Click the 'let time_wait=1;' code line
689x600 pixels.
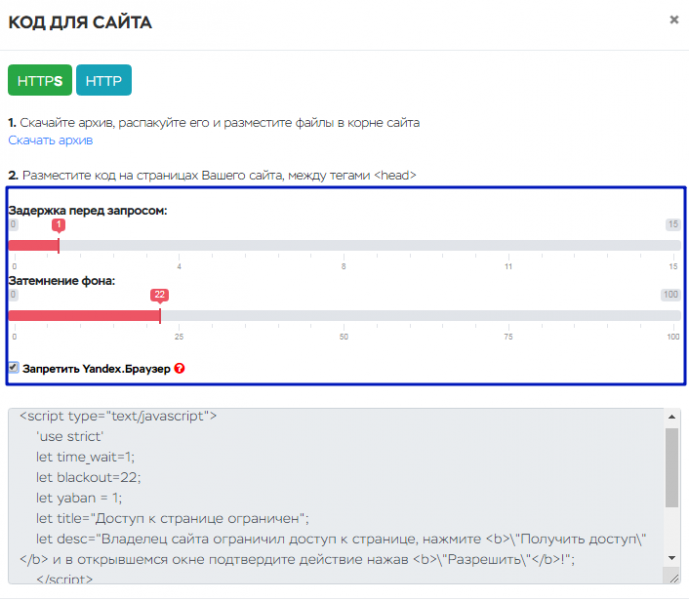tap(85, 457)
